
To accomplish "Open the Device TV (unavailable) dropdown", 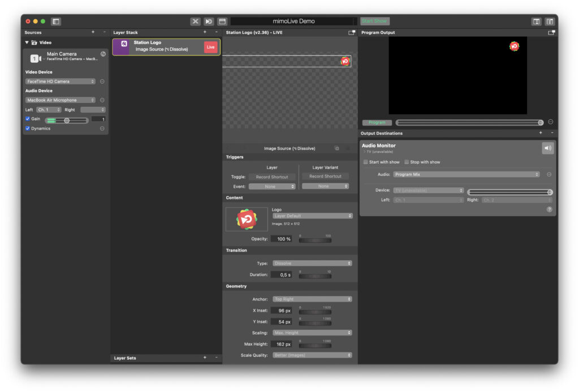I will [x=429, y=190].
